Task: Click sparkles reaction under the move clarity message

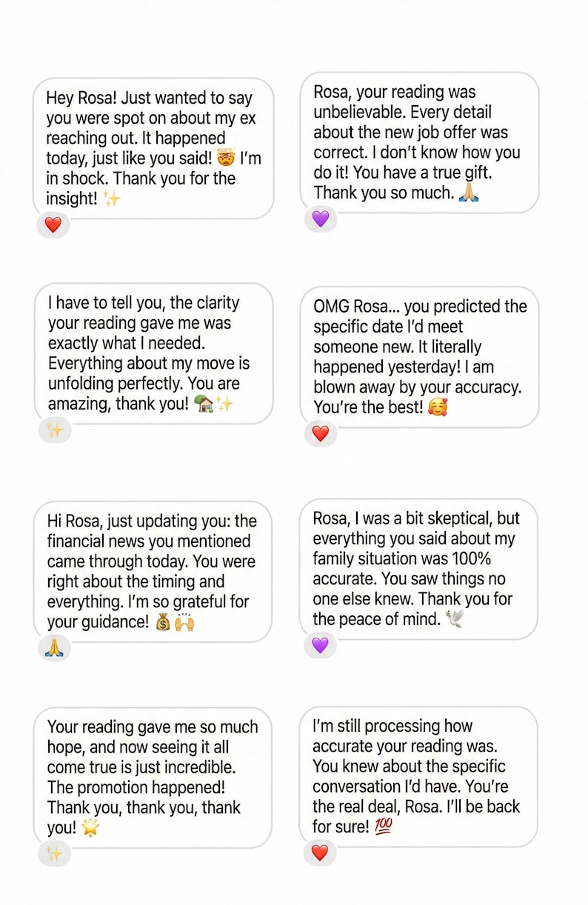Action: (x=54, y=430)
